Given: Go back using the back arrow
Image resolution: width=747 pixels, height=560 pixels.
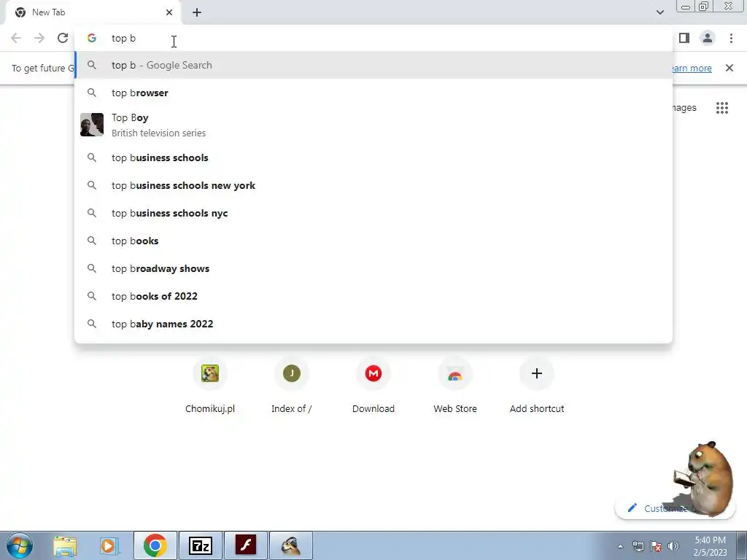Looking at the screenshot, I should pos(16,38).
